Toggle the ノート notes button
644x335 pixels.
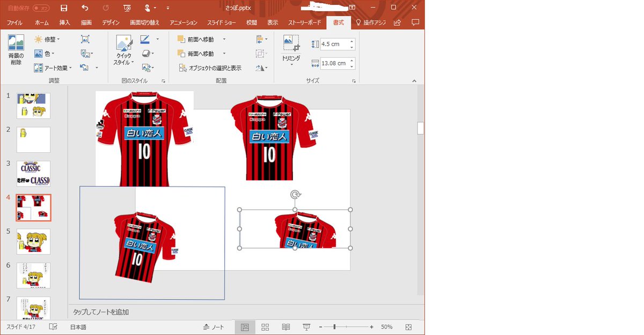214,327
